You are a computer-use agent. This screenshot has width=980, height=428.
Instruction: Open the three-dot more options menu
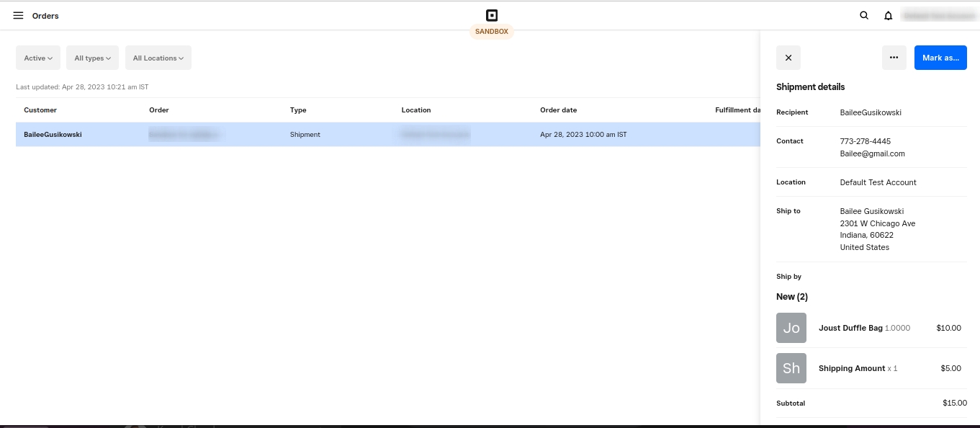click(894, 58)
